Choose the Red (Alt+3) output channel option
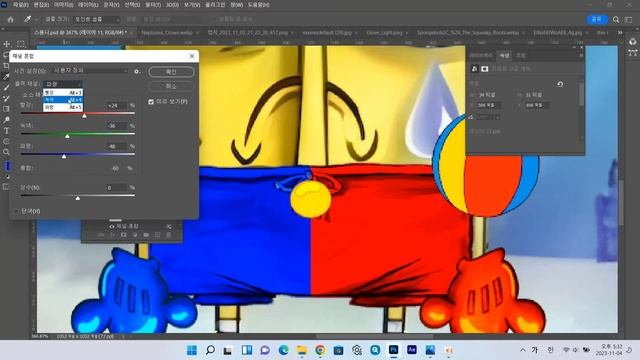This screenshot has height=360, width=640. (63, 93)
